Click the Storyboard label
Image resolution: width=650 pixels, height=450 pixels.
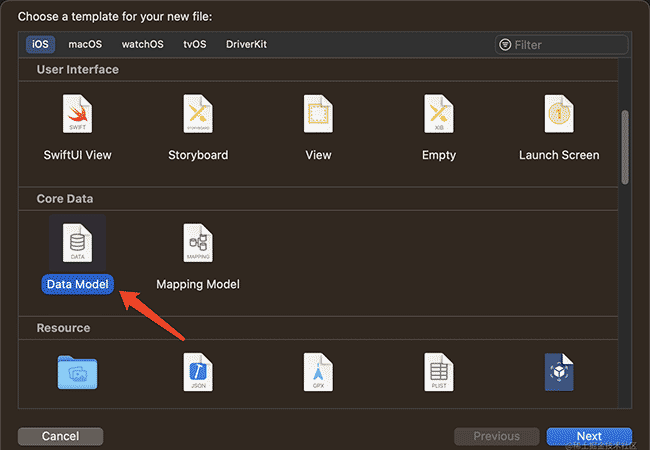coord(198,155)
